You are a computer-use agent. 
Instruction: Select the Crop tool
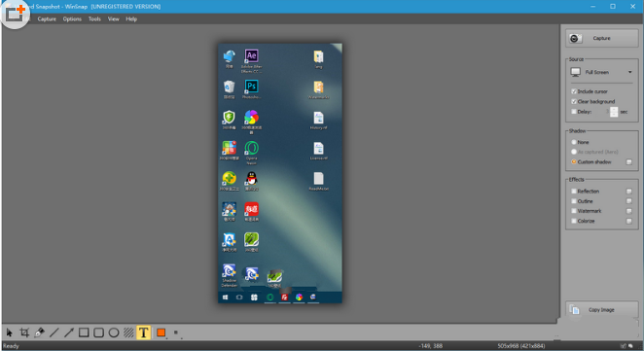tap(24, 333)
